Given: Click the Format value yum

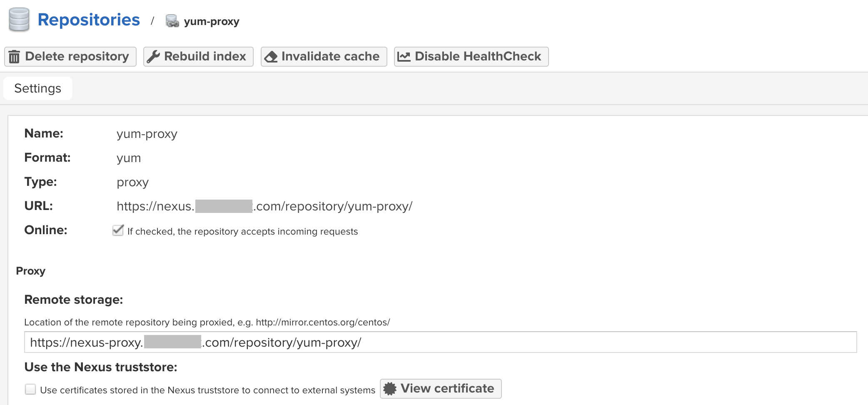Looking at the screenshot, I should pos(129,158).
